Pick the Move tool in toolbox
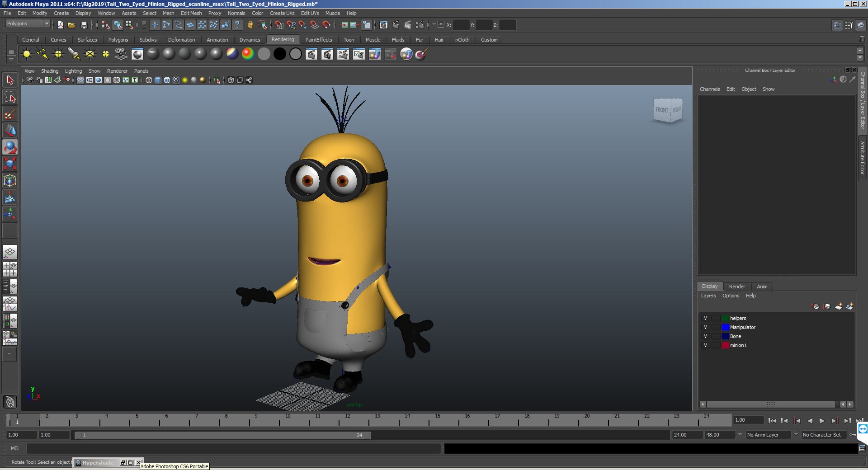Viewport: 868px width, 470px height. point(10,131)
